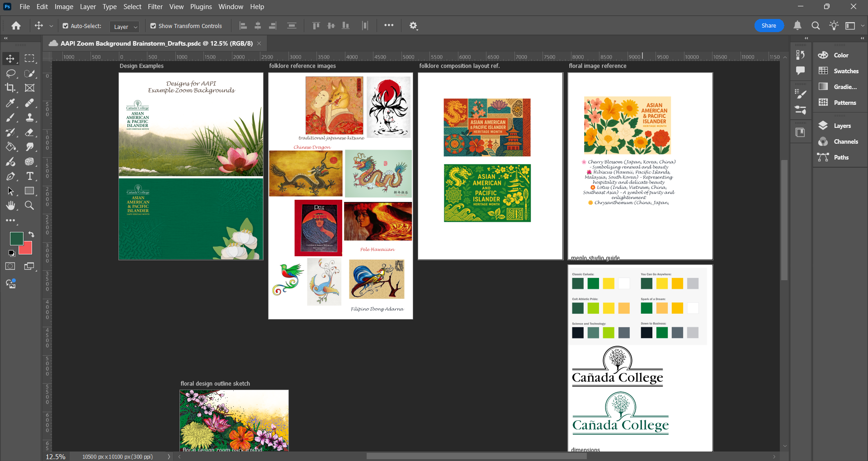Click the green foreground color swatch
Image resolution: width=868 pixels, height=461 pixels.
(16, 238)
